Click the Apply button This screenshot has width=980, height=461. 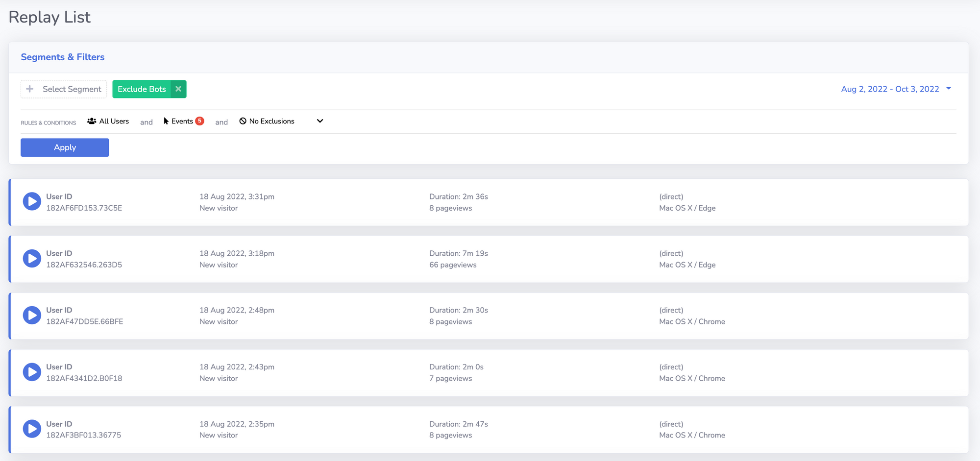(x=65, y=147)
